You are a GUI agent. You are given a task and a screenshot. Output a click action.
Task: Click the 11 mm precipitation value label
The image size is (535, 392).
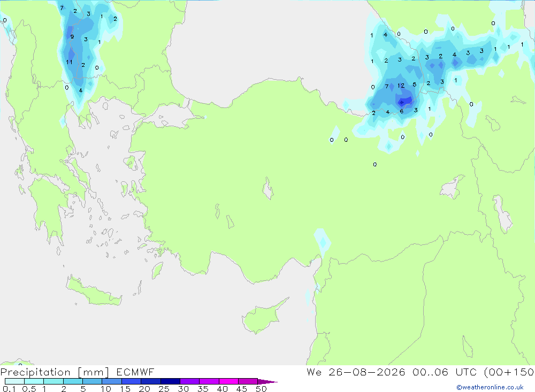69,62
